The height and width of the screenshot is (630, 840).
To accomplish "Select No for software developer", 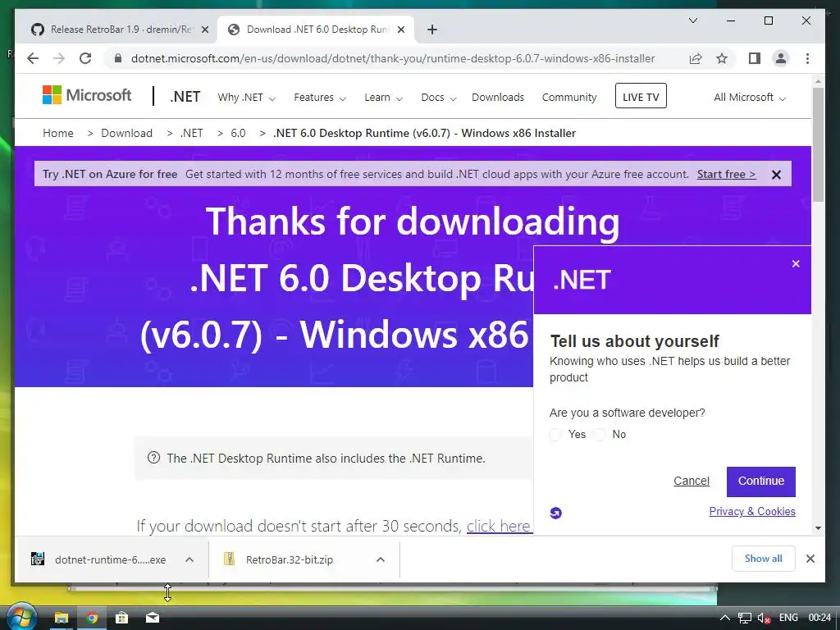I will pos(600,435).
